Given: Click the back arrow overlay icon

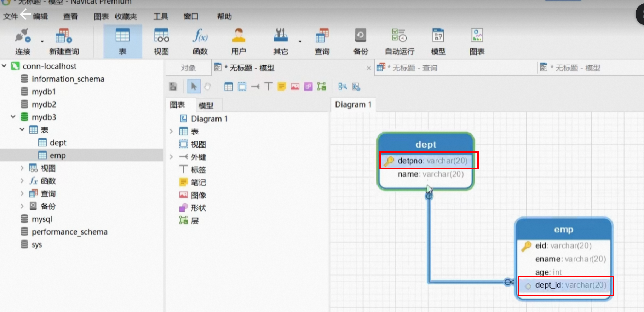Looking at the screenshot, I should coord(25,14).
